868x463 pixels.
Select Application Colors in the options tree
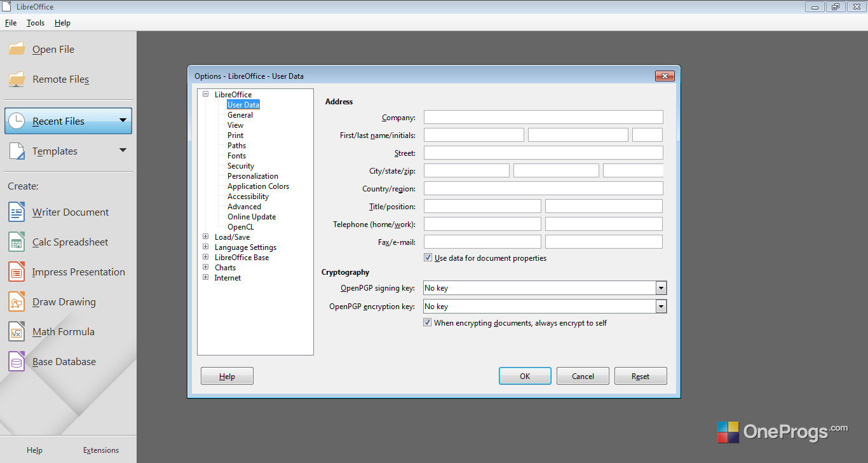click(x=258, y=186)
